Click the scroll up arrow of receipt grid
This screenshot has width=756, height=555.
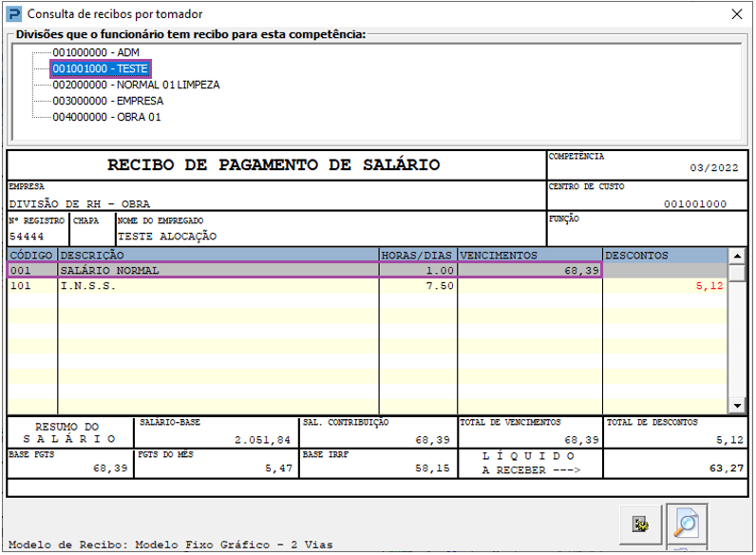coord(737,256)
